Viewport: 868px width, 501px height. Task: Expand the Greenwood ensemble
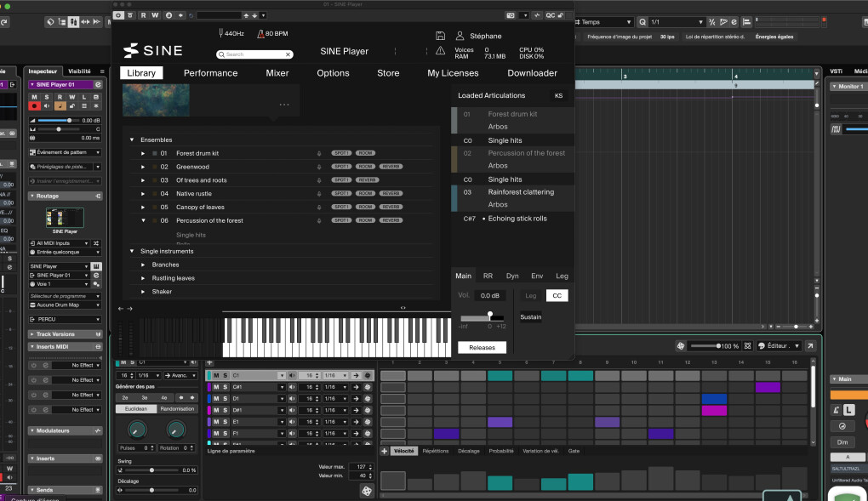[143, 167]
